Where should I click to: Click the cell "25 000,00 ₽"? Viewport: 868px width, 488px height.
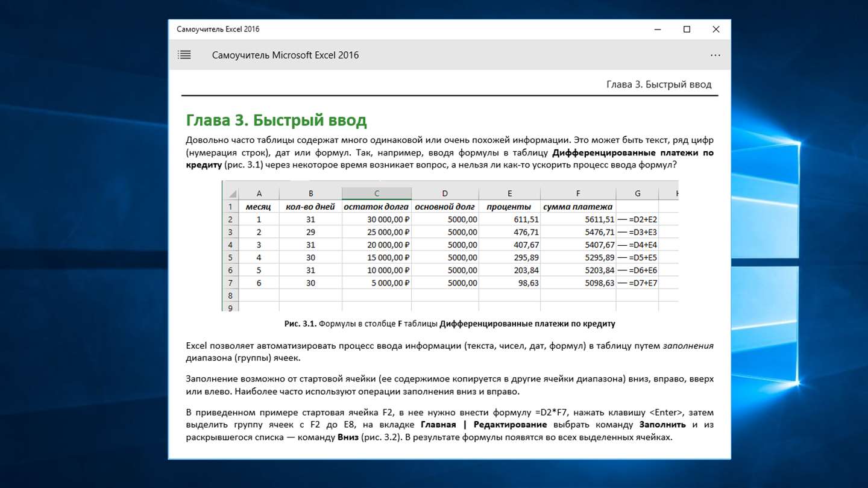376,232
